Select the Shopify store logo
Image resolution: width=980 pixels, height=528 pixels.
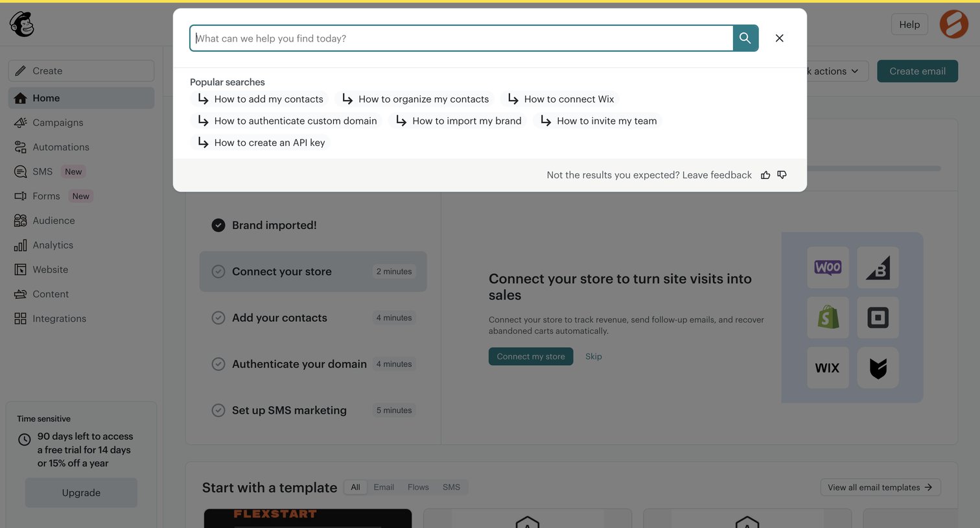(x=828, y=318)
